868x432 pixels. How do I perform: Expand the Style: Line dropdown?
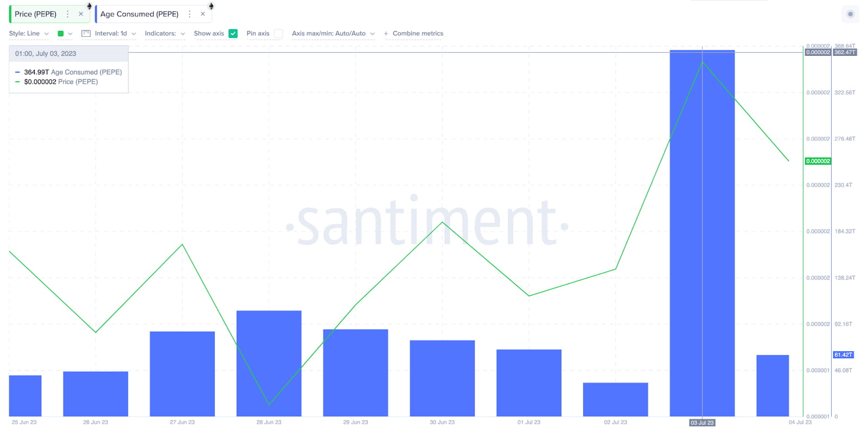tap(29, 34)
